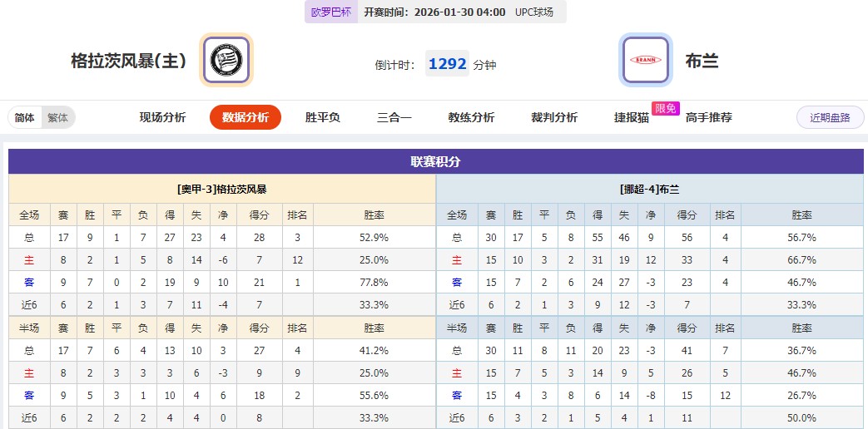
Task: Click the 半场 header in Sturm Graz table
Action: click(29, 328)
